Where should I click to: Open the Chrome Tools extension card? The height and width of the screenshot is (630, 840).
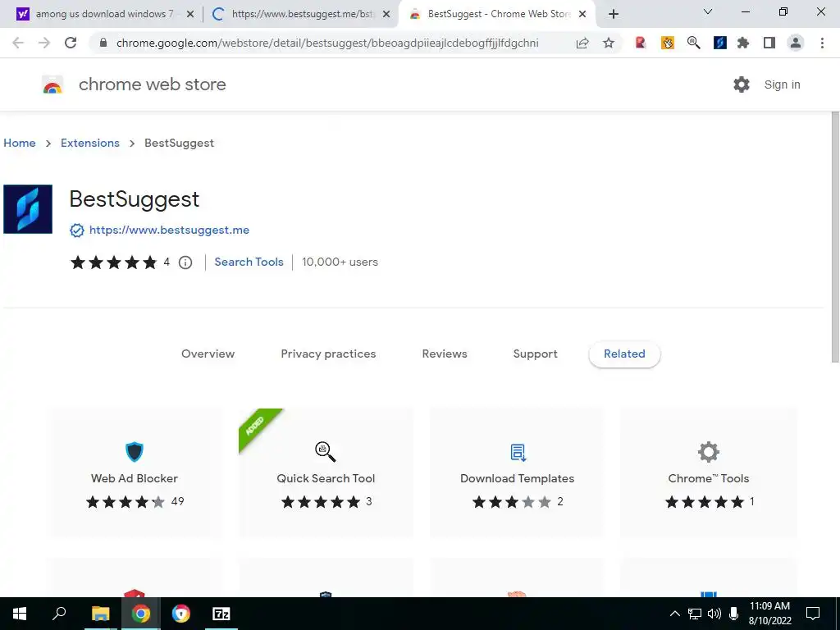709,473
